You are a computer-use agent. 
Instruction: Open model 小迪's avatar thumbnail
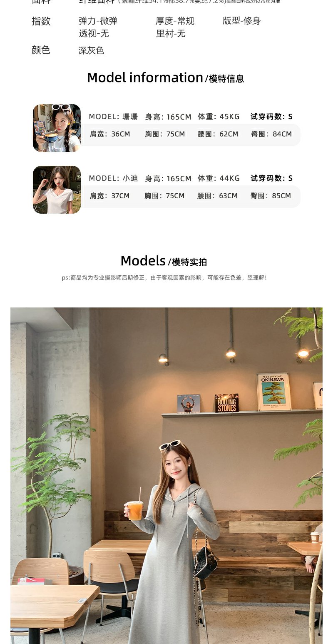tap(57, 190)
